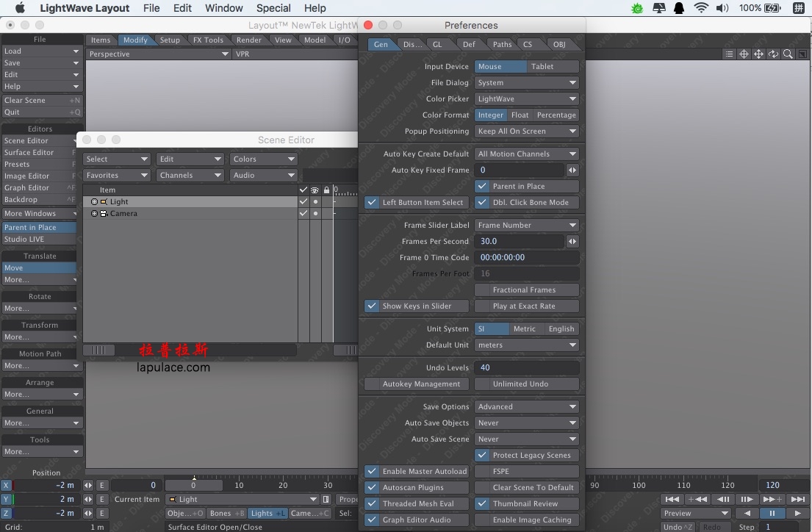Screen dimensions: 812x532
Task: Open the File Dialog dropdown
Action: pos(527,83)
